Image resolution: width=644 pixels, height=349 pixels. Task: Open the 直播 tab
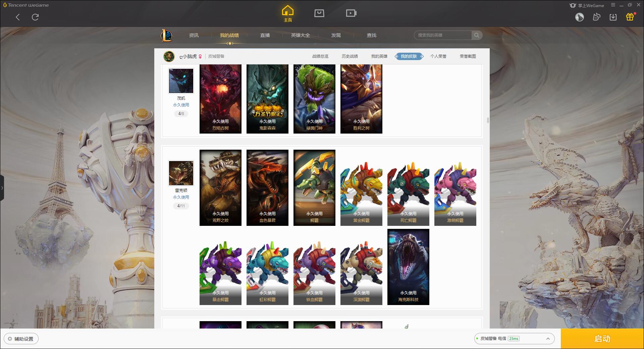coord(265,35)
